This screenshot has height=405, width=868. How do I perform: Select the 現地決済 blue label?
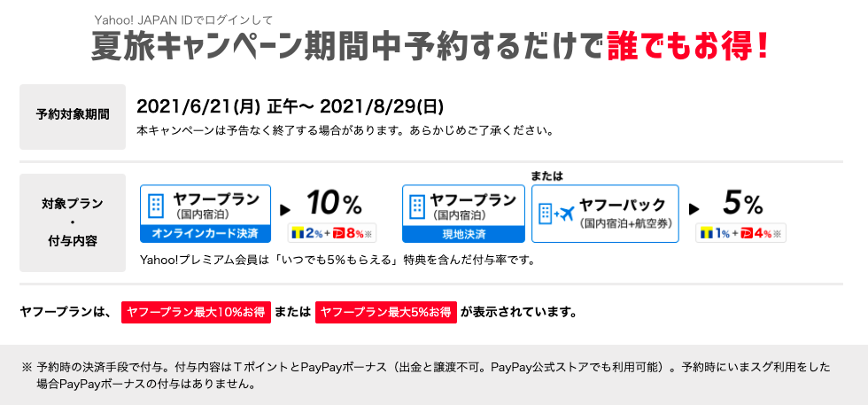click(463, 234)
